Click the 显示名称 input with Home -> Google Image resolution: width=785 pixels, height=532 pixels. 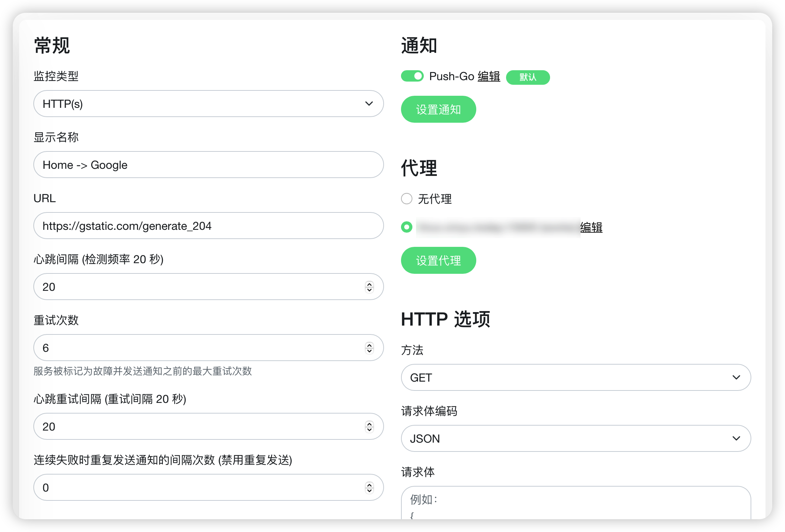coord(208,165)
